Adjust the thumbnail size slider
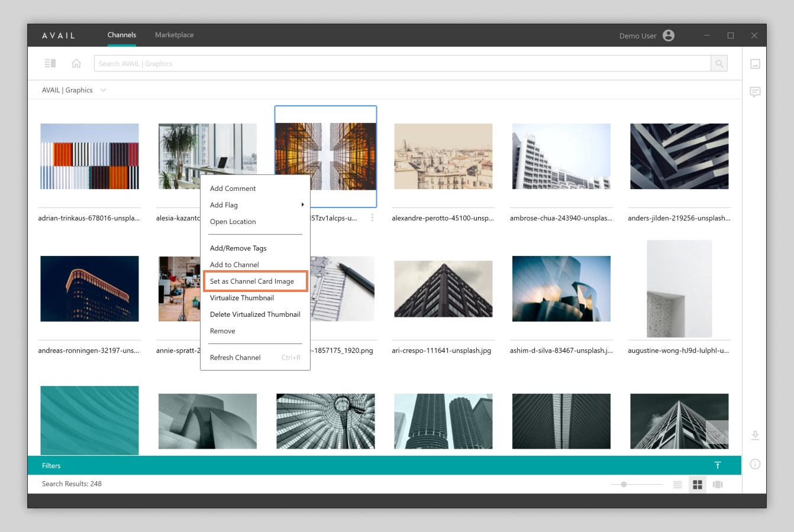Screen dimensions: 794x532 coord(624,485)
